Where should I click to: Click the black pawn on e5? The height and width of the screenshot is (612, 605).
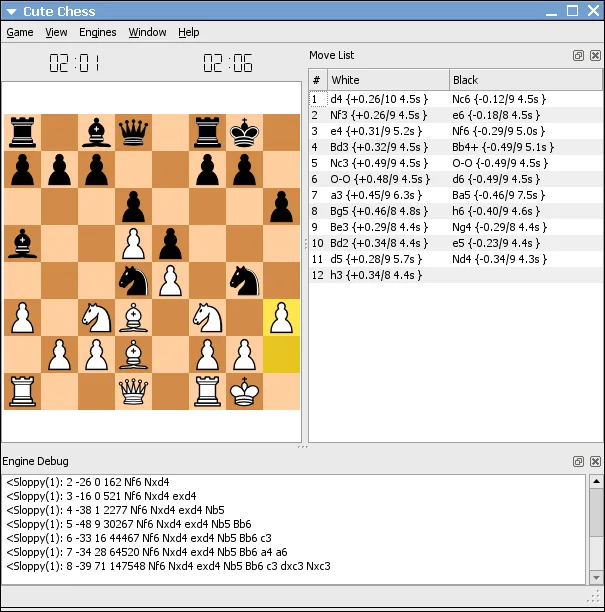[x=171, y=243]
